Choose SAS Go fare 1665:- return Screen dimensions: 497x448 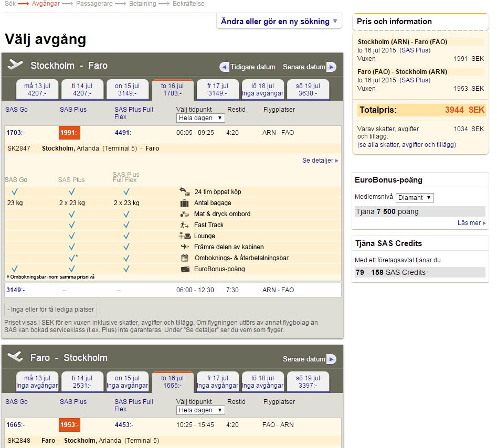point(15,425)
